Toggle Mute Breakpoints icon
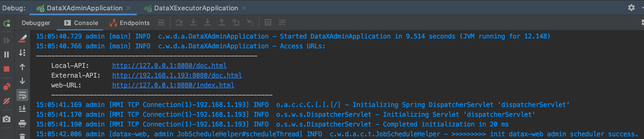This screenshot has width=644, height=139. [x=7, y=101]
